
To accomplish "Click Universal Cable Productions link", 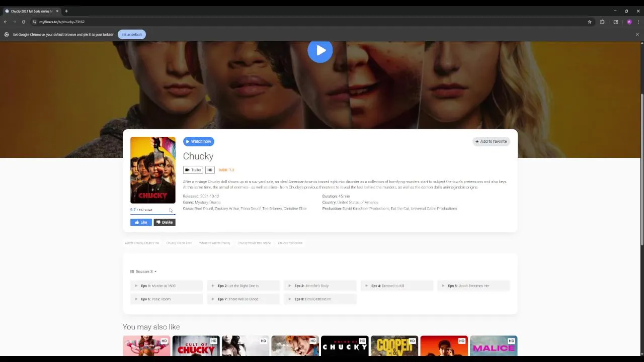I will point(434,209).
